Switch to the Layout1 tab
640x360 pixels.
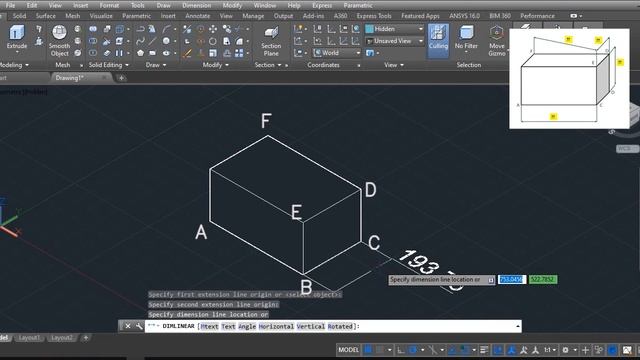[x=29, y=338]
